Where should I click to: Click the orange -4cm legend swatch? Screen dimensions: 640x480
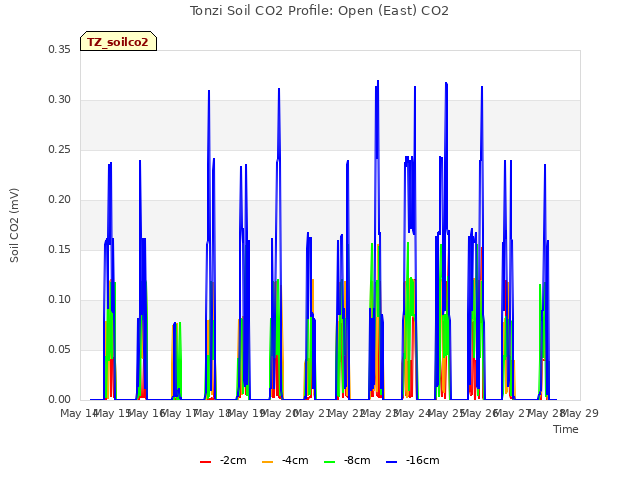tap(267, 462)
